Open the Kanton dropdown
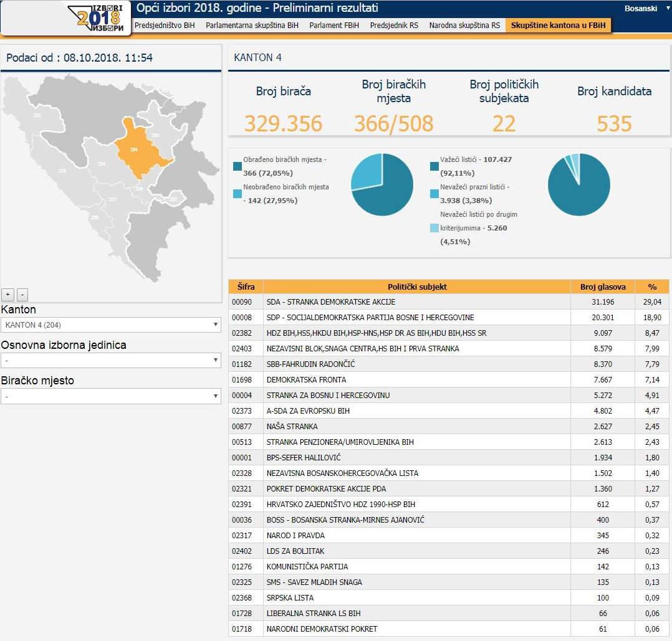The width and height of the screenshot is (672, 641). click(111, 325)
